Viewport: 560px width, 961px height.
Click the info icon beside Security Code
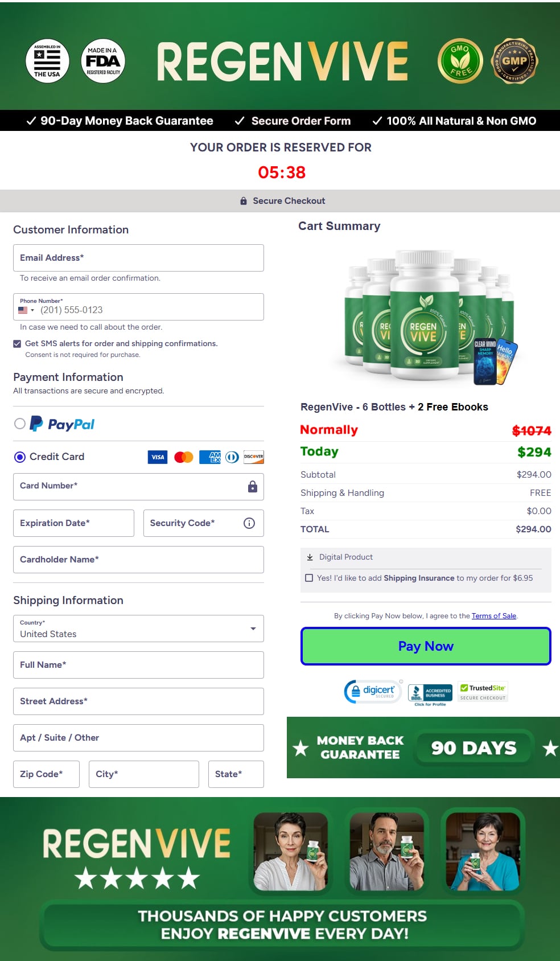click(249, 523)
